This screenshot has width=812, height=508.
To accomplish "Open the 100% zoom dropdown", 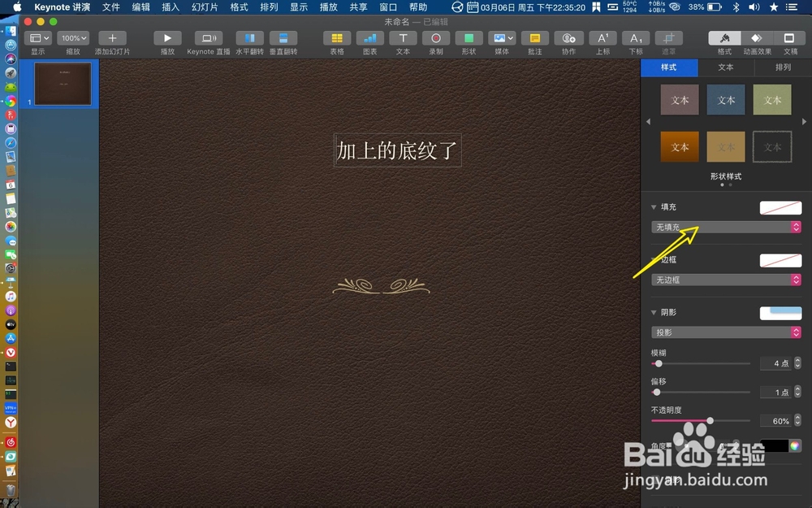I will click(x=74, y=38).
